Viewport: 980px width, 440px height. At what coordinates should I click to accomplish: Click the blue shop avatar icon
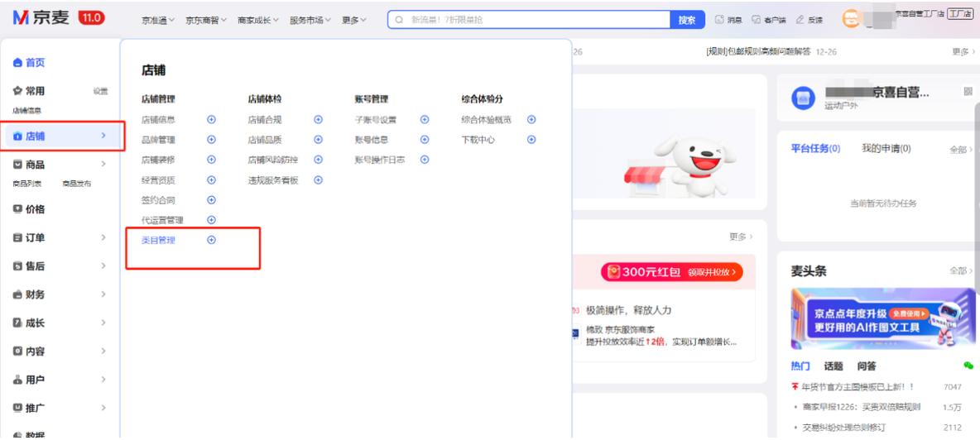coord(803,98)
